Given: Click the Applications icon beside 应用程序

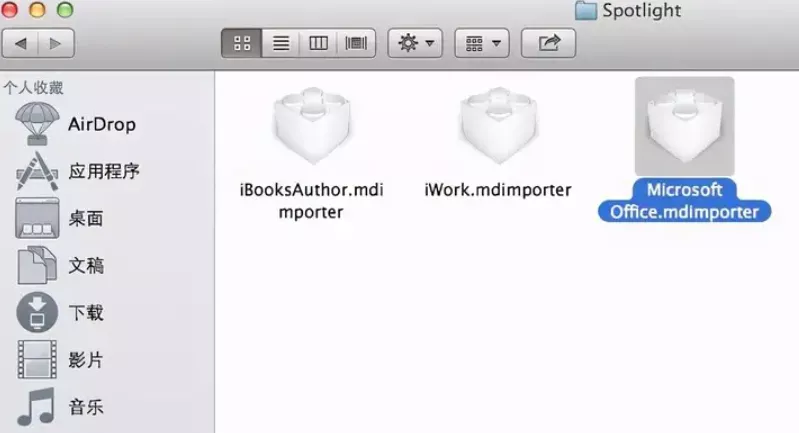Looking at the screenshot, I should (37, 171).
